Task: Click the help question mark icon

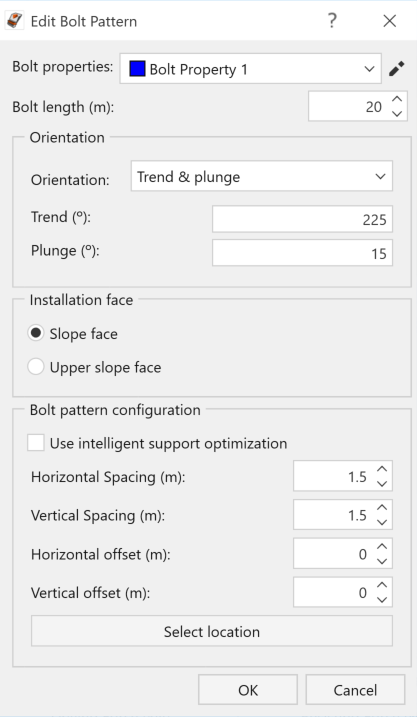Action: tap(332, 21)
